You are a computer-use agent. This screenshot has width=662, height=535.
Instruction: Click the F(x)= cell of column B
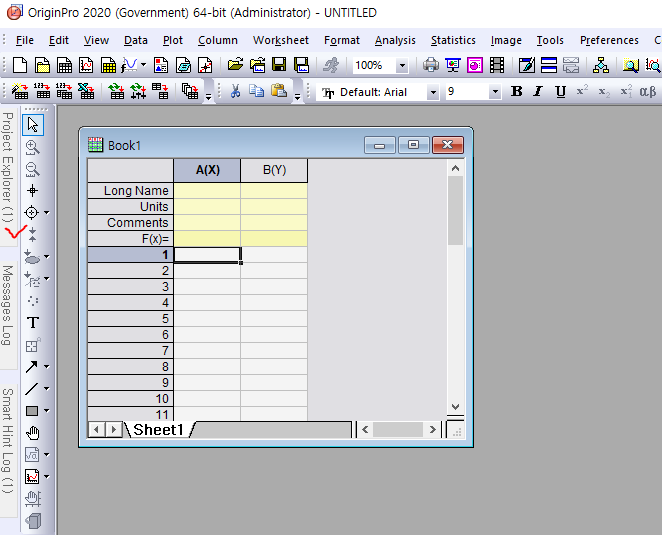[x=274, y=239]
